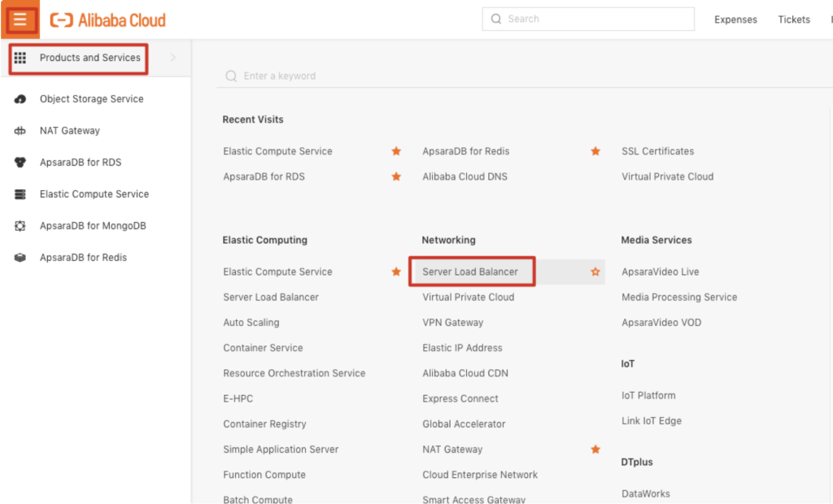Open Alibaba Cloud DNS link
The image size is (833, 504).
point(464,177)
